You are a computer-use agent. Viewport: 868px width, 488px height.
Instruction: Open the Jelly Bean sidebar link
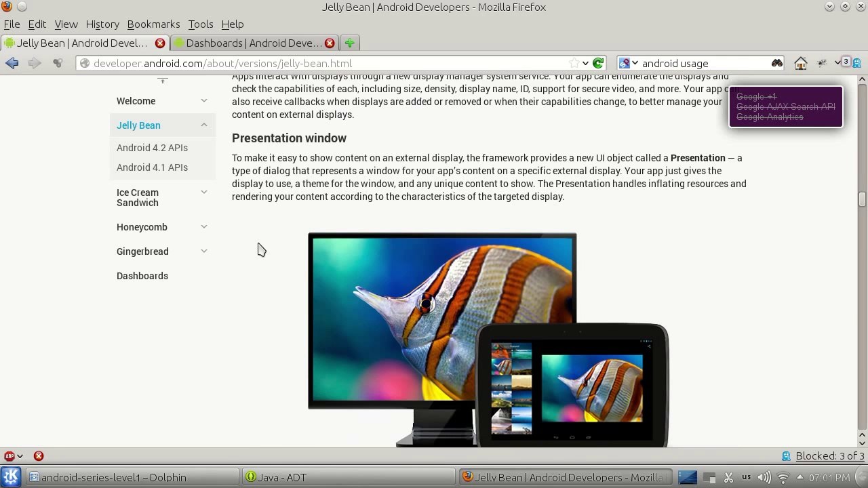(138, 125)
